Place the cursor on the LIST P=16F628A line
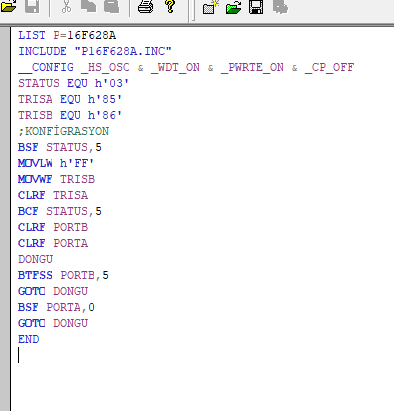This screenshot has width=394, height=411. pyautogui.click(x=67, y=35)
